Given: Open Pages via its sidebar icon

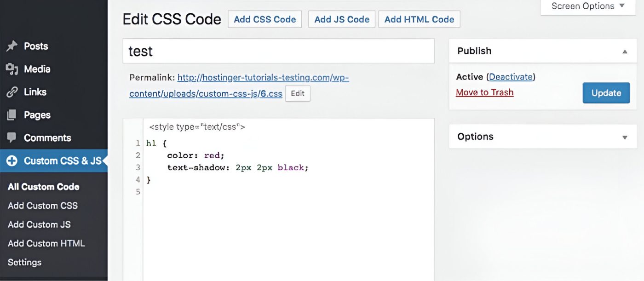Looking at the screenshot, I should [12, 115].
